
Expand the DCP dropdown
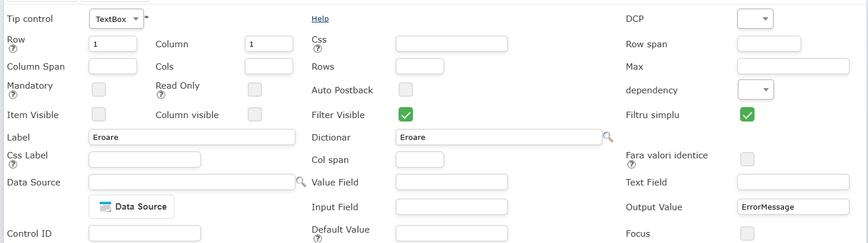tap(755, 19)
